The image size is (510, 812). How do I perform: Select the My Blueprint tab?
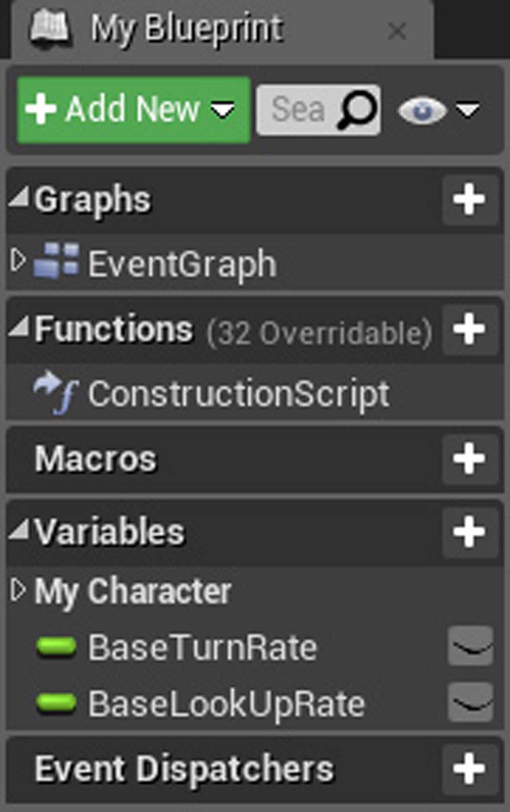[186, 29]
